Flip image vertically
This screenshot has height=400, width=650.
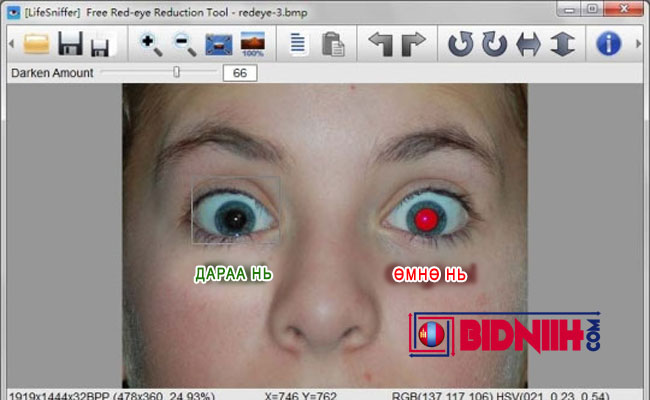click(562, 44)
